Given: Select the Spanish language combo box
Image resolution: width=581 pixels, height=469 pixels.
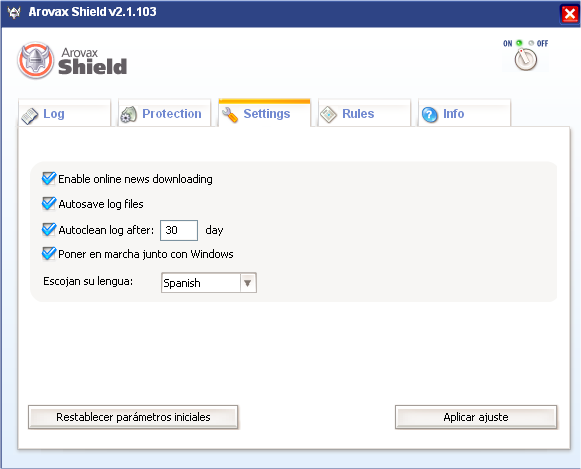Looking at the screenshot, I should pyautogui.click(x=209, y=283).
